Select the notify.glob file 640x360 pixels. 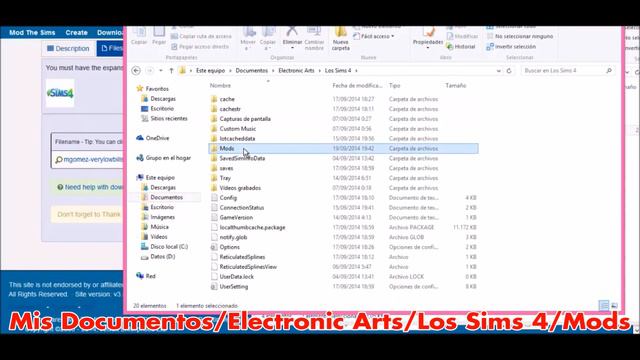point(233,237)
